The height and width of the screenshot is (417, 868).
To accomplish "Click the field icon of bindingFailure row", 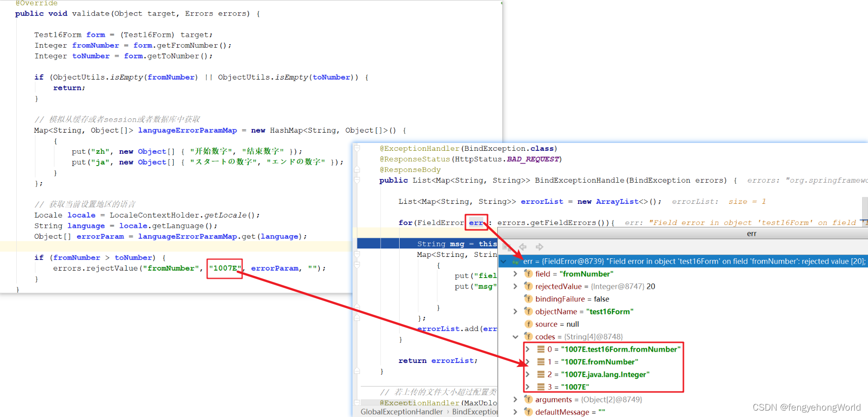I will (528, 299).
